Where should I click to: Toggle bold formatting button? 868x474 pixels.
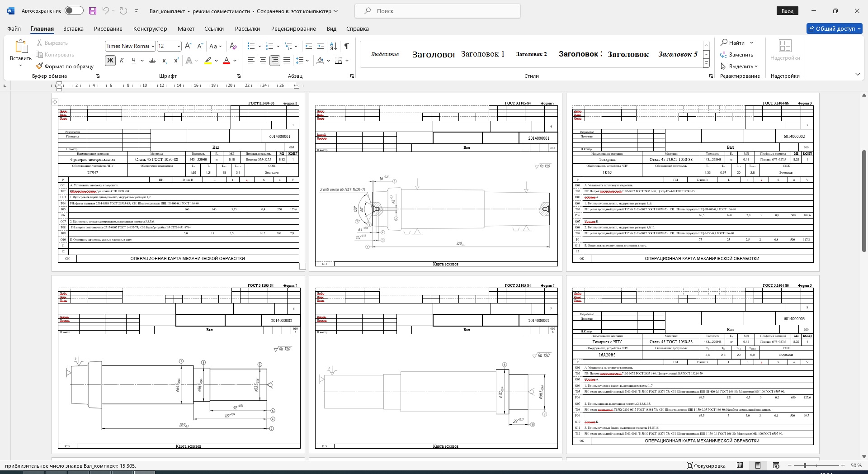click(x=110, y=61)
